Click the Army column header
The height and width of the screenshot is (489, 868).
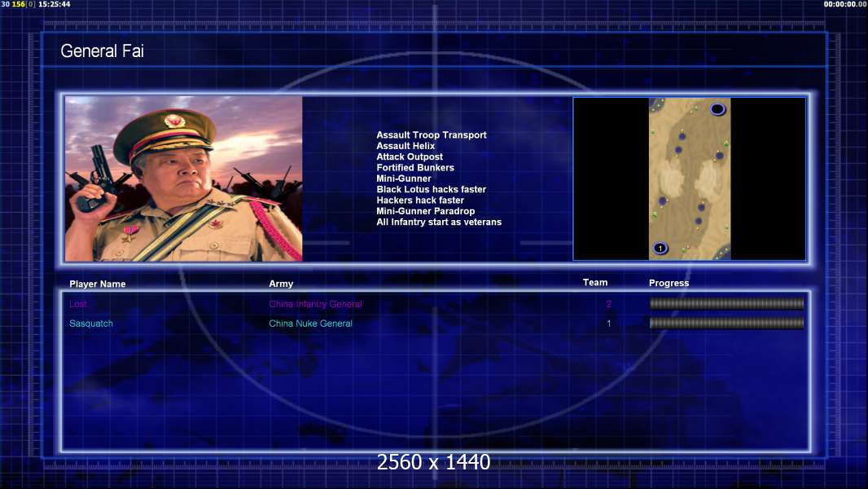coord(281,284)
